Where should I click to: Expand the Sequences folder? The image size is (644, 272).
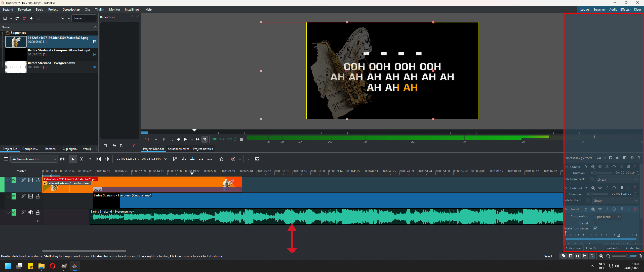3,33
